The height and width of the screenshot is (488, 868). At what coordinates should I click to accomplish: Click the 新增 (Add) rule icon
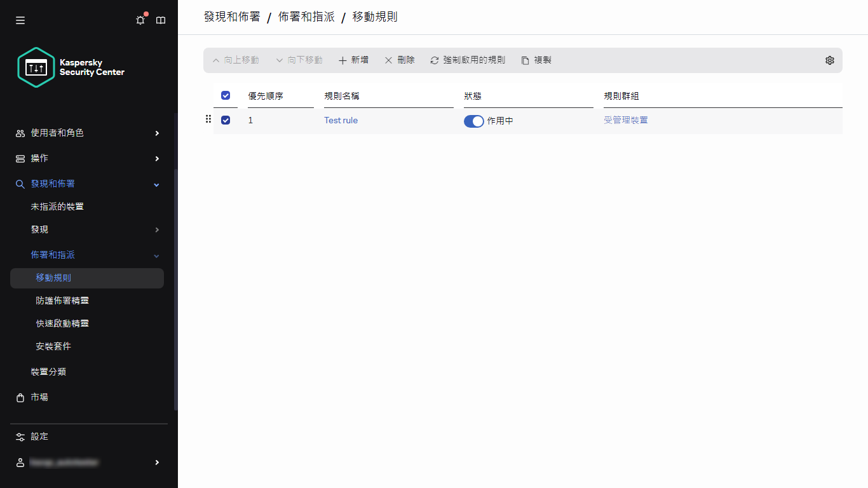(x=343, y=60)
